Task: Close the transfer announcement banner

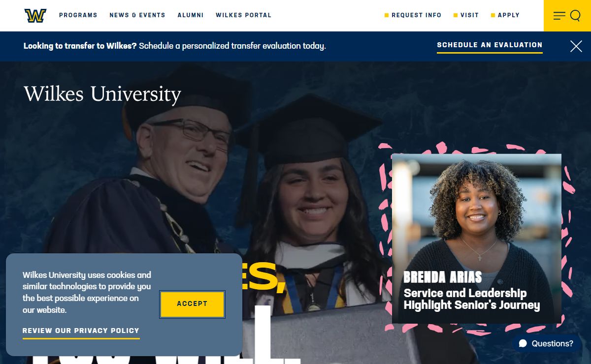Action: pos(576,46)
